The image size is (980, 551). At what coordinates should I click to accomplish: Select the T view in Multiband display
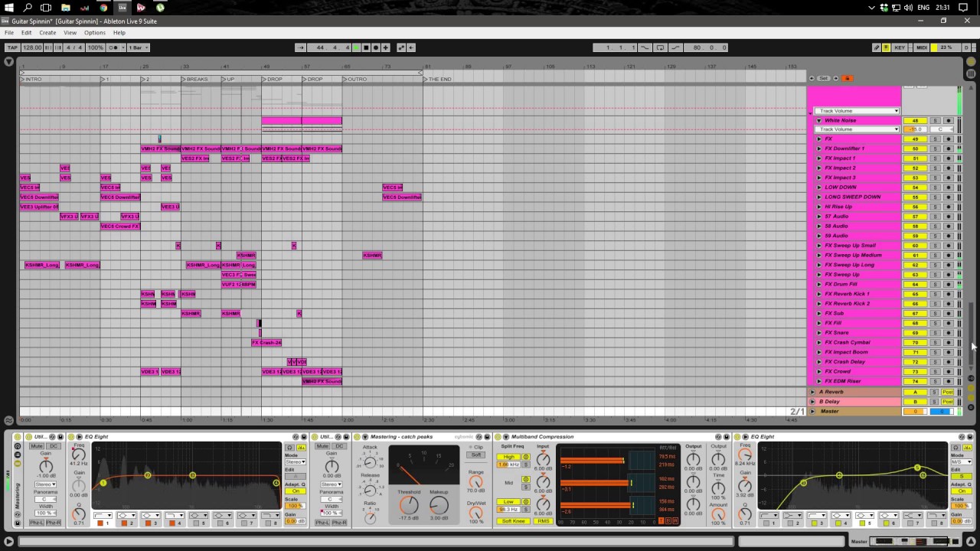[x=661, y=521]
